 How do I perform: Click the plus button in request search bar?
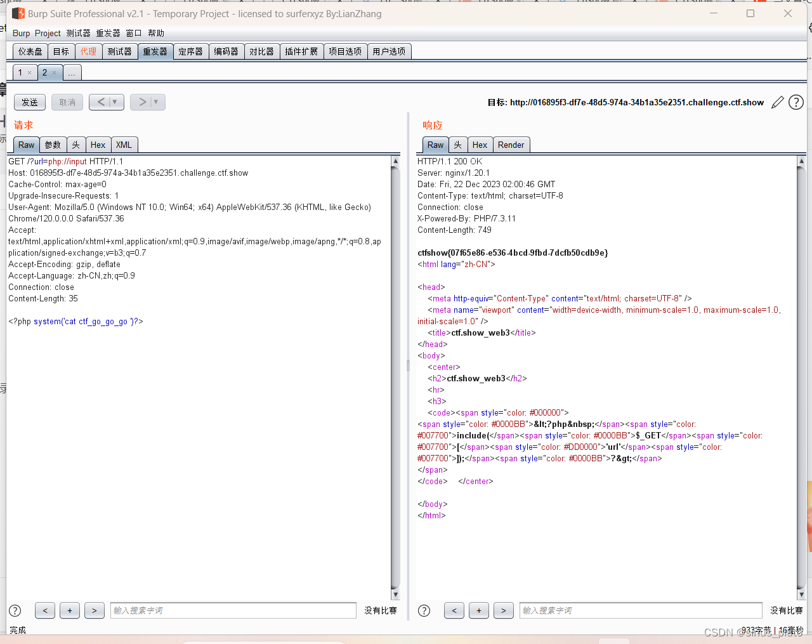pos(70,610)
